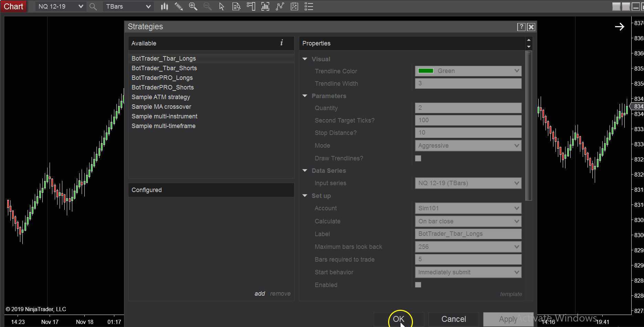Select BotTraderPRO_Longs in the Available list
Image resolution: width=644 pixels, height=327 pixels.
[162, 78]
